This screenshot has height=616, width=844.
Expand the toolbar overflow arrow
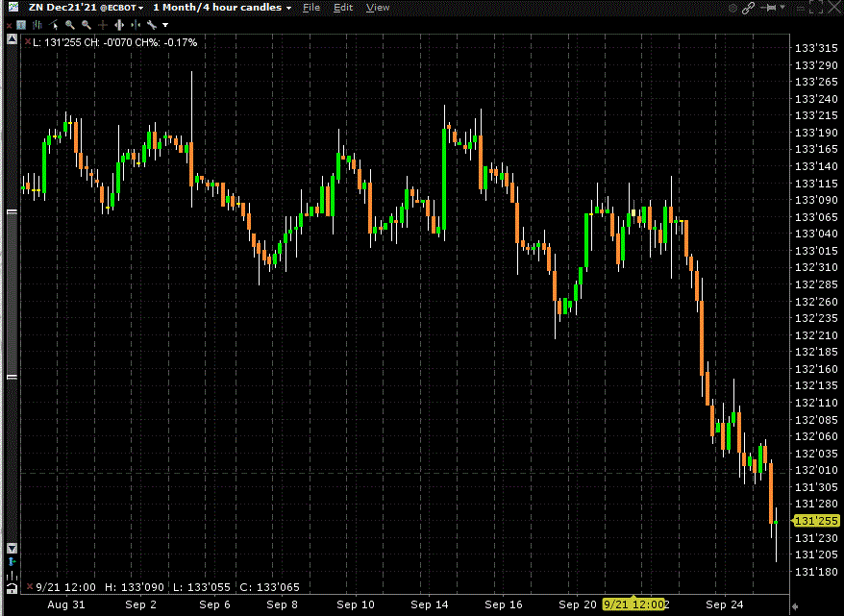tap(165, 24)
